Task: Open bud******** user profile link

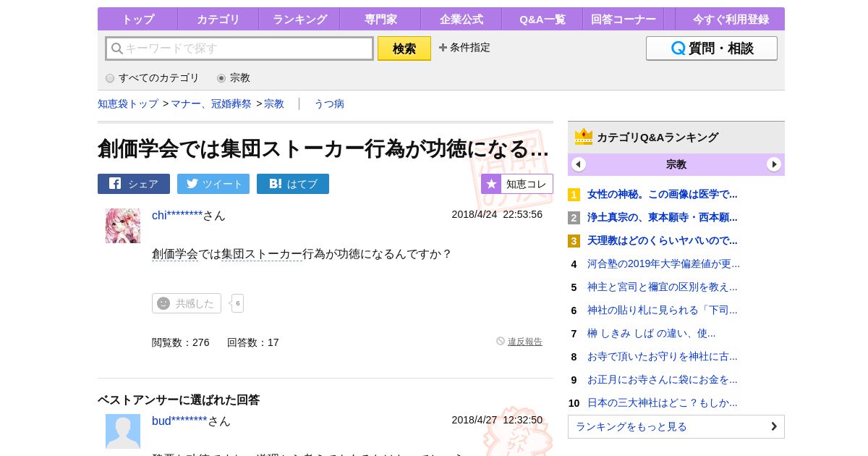Action: click(179, 421)
